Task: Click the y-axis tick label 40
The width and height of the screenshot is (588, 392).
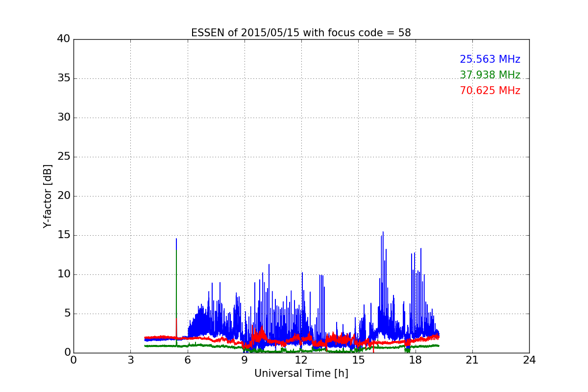Action: click(63, 39)
